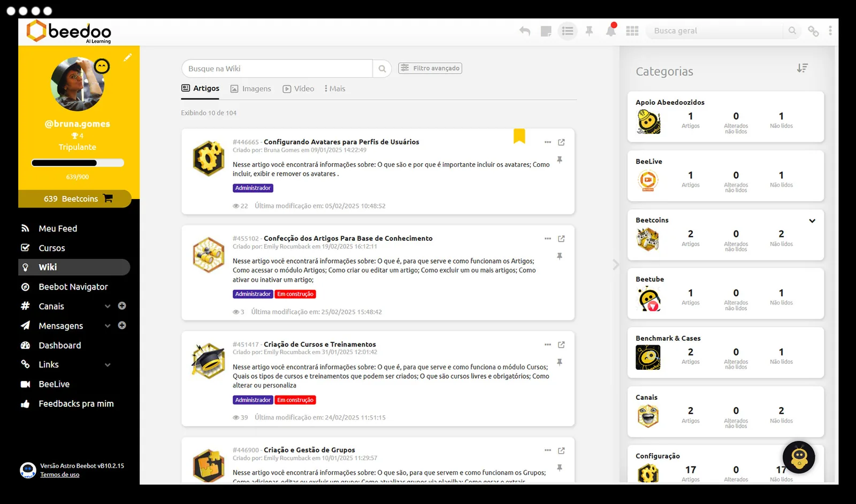Click the global search magnifier icon

coord(792,31)
